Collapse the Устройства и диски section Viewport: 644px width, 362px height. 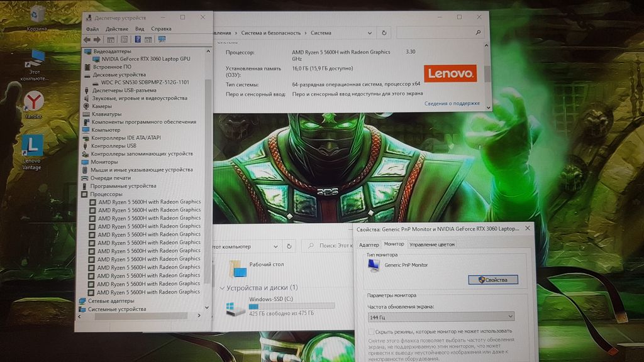(222, 288)
